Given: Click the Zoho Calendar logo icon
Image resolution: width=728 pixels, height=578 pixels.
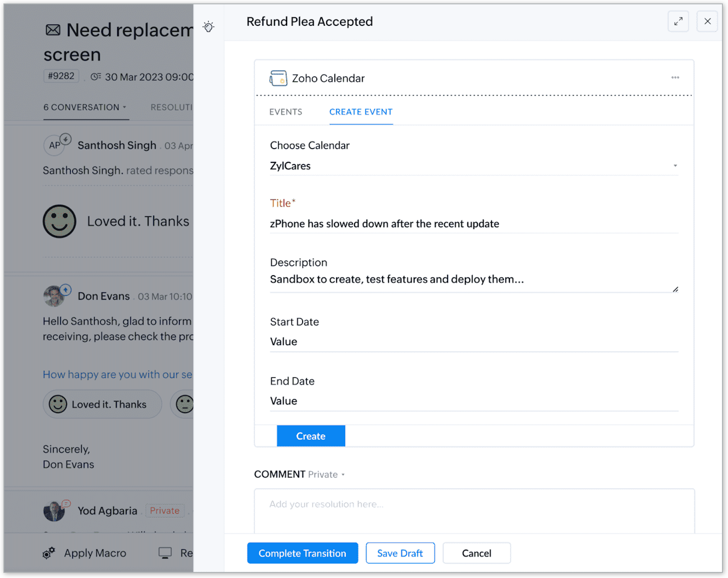Looking at the screenshot, I should (x=278, y=78).
